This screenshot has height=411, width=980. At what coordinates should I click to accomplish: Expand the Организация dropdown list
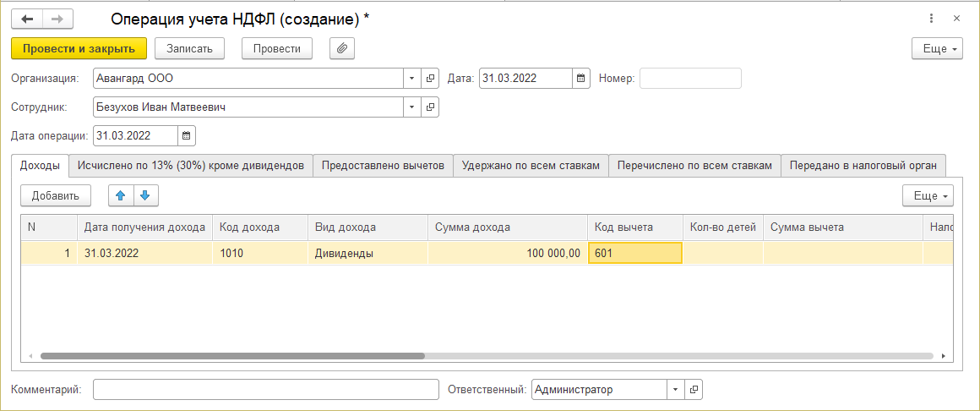coord(411,79)
